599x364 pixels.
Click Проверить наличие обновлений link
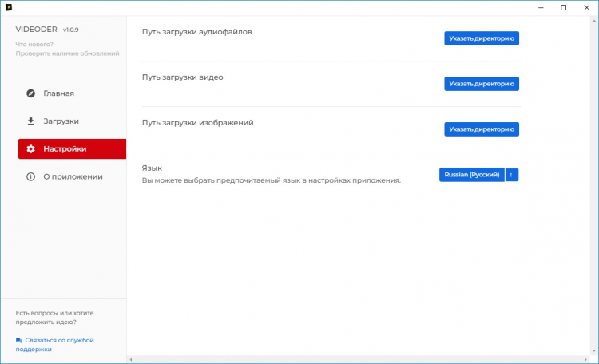point(67,53)
